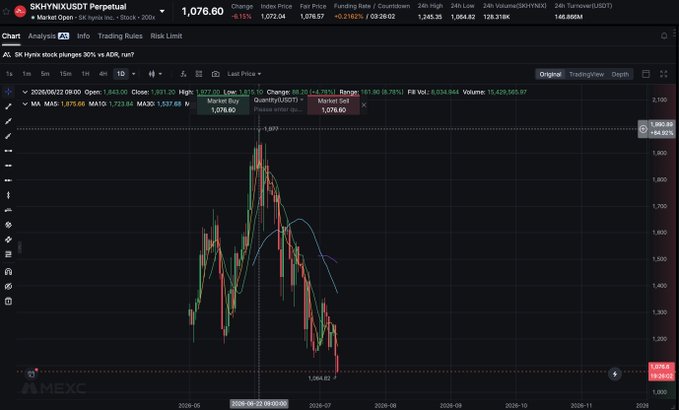Open the Risk Limit tab
This screenshot has height=410, width=679.
click(x=166, y=36)
